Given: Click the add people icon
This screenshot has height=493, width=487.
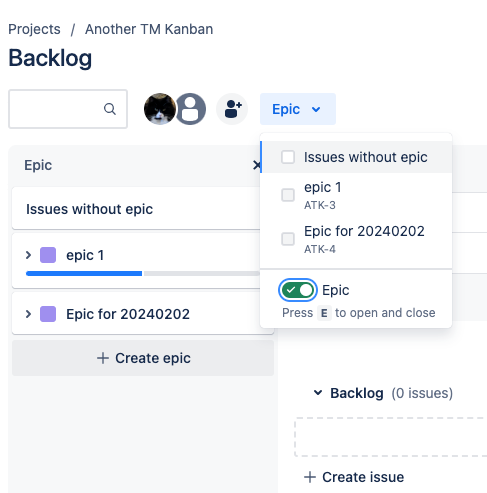Looking at the screenshot, I should pos(232,109).
